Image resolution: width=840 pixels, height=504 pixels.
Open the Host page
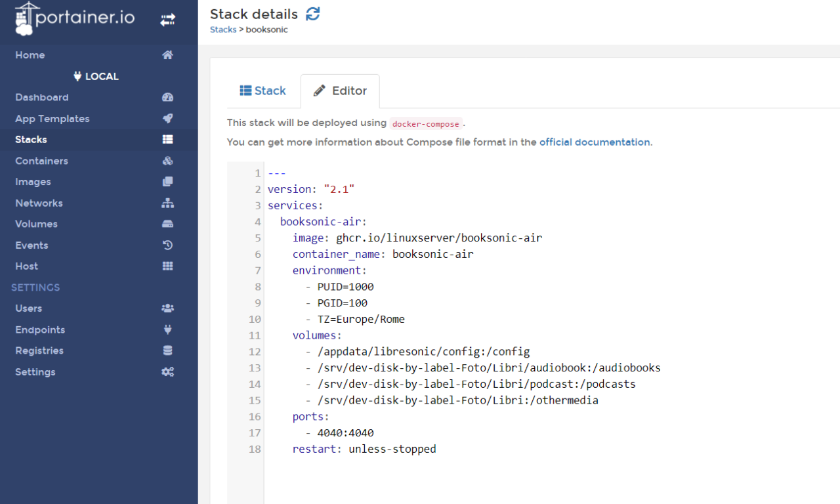27,266
